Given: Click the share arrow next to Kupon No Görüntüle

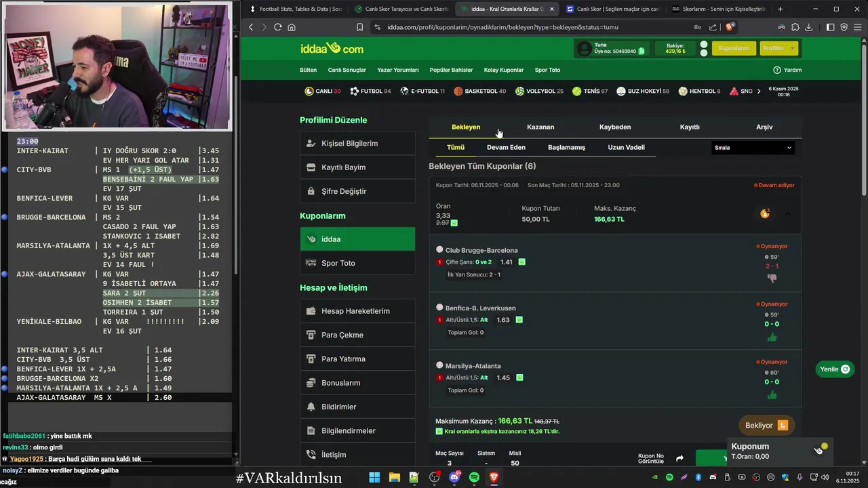Looking at the screenshot, I should pyautogui.click(x=679, y=459).
